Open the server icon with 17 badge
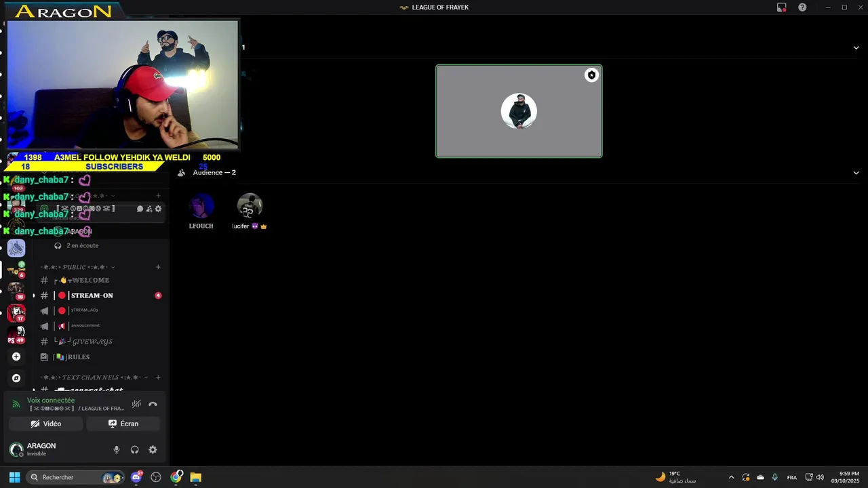 coord(16,313)
